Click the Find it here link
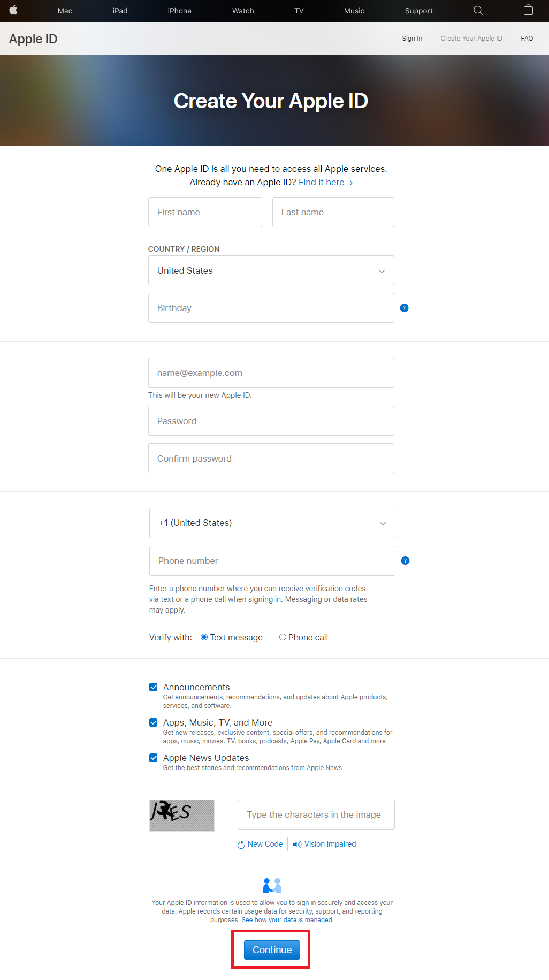Screen dimensions: 549x980 (326, 182)
